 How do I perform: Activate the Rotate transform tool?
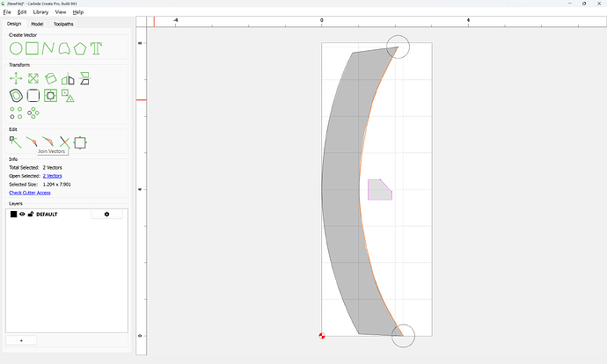pyautogui.click(x=51, y=78)
